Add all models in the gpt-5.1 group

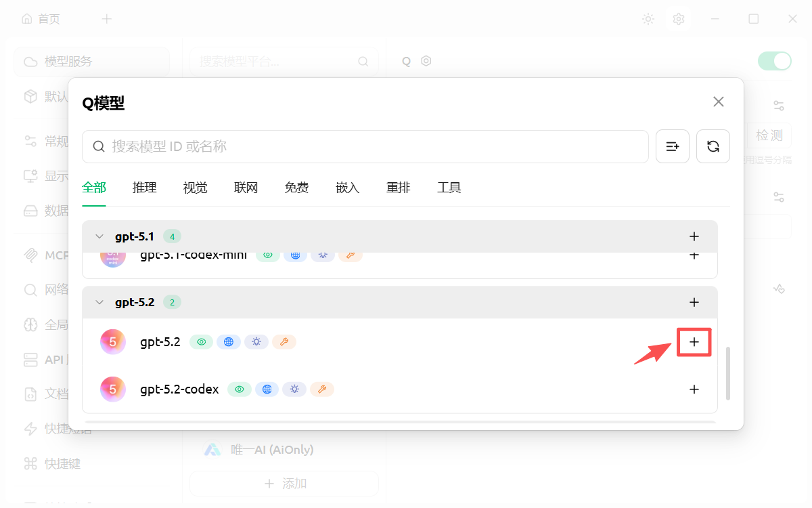click(694, 236)
